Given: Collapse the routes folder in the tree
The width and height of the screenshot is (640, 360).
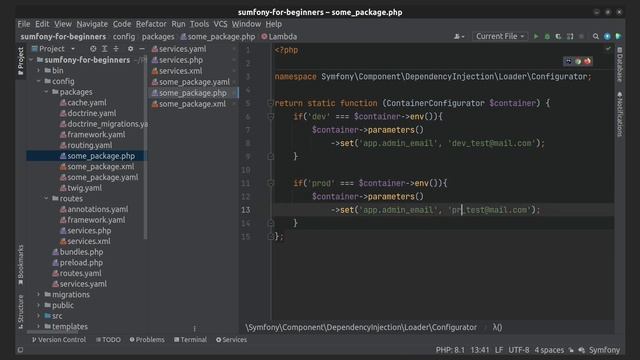Looking at the screenshot, I should click(x=47, y=198).
